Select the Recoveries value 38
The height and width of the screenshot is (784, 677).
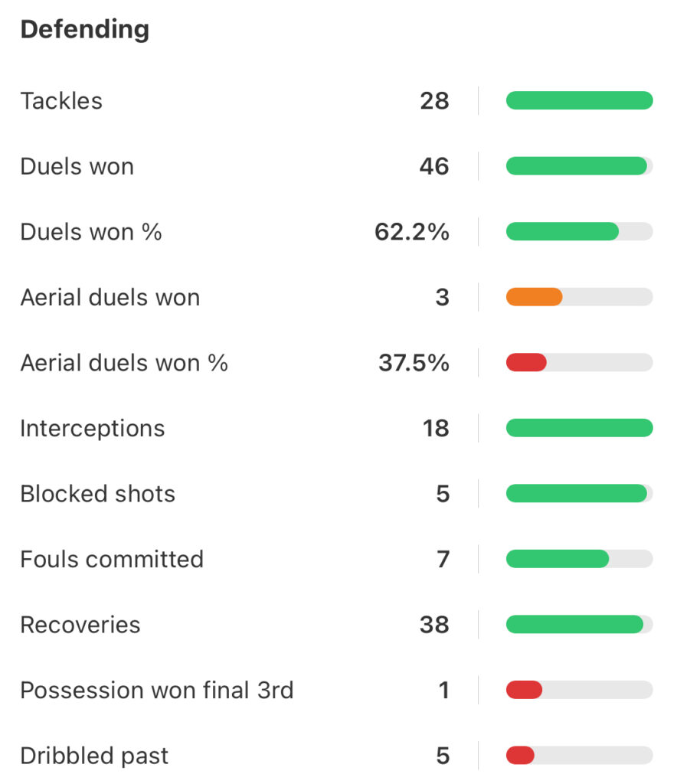point(433,625)
